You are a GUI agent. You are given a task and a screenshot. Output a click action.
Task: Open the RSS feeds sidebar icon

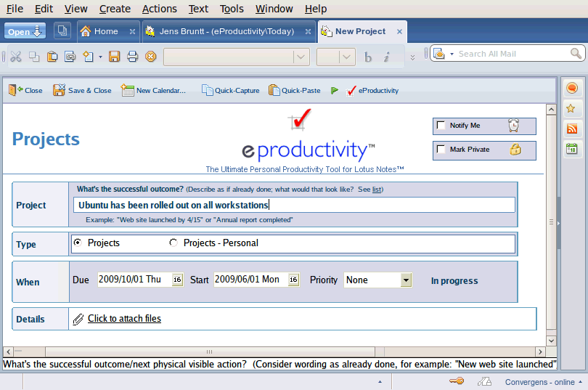(572, 129)
